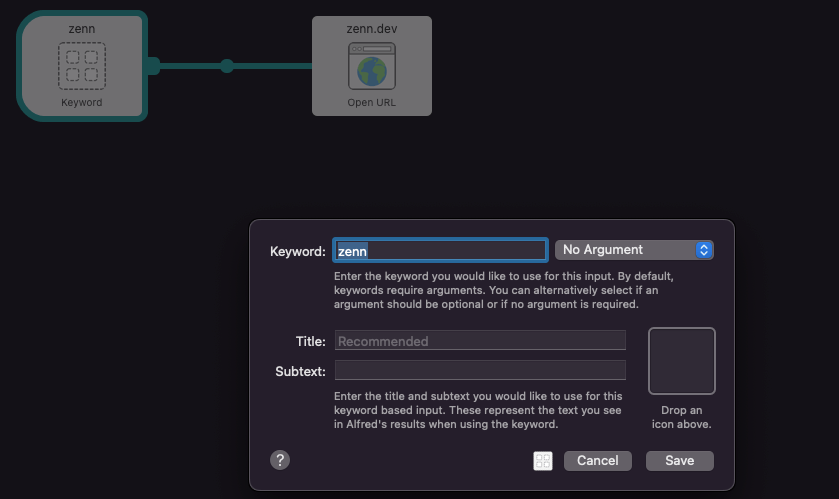Select the zenn Keyword workflow node
Viewport: 839px width, 499px height.
coord(82,66)
